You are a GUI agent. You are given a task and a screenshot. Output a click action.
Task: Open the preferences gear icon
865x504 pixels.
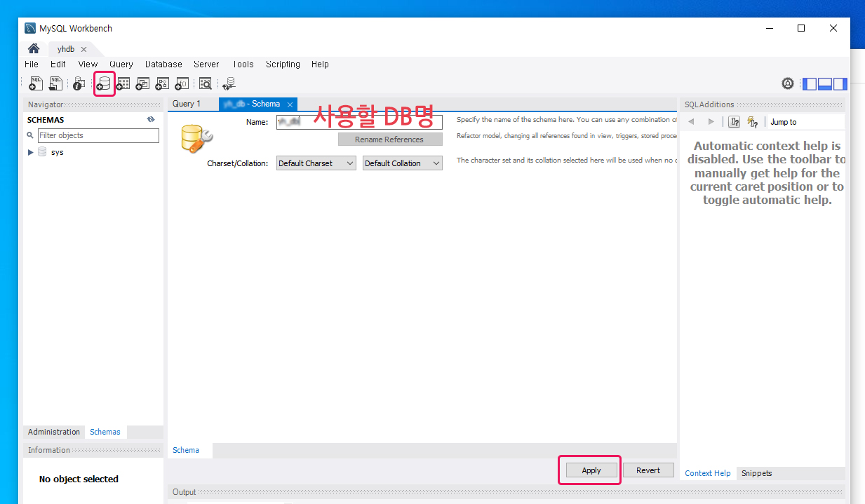(x=788, y=84)
